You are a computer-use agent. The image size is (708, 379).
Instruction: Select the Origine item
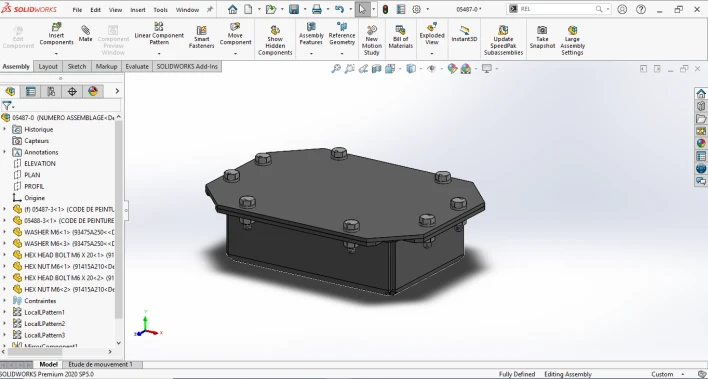[34, 198]
